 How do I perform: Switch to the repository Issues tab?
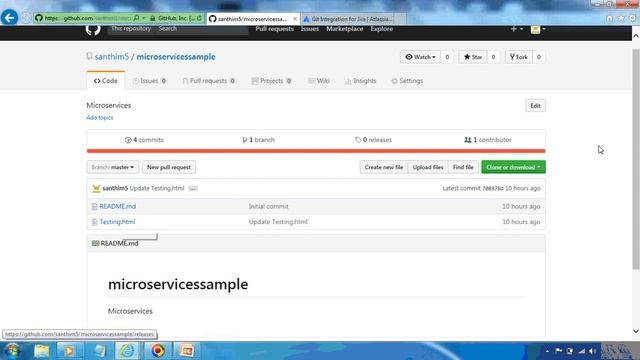coord(149,81)
